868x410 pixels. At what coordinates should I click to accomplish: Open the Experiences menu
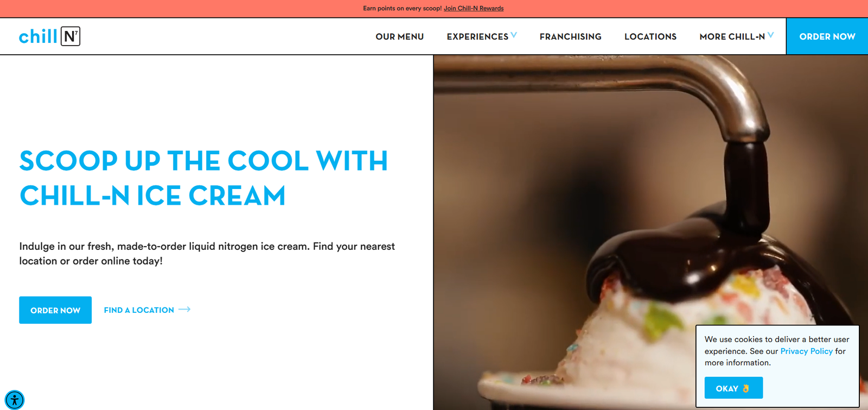478,36
